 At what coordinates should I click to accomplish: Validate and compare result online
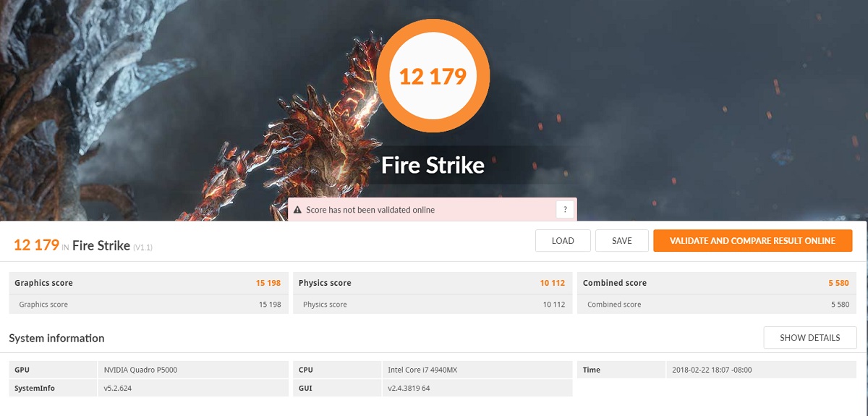[752, 241]
